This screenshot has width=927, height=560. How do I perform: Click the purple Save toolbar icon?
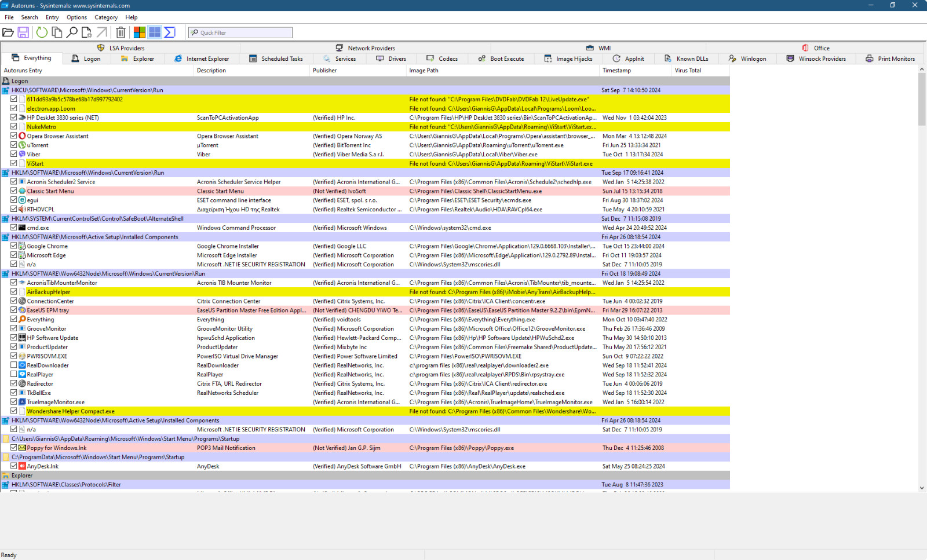click(x=23, y=32)
